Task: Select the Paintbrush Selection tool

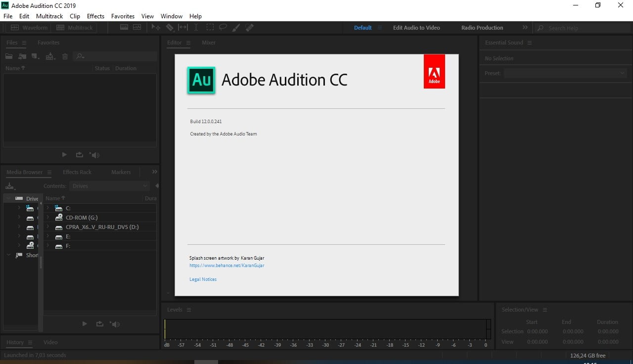Action: [236, 28]
